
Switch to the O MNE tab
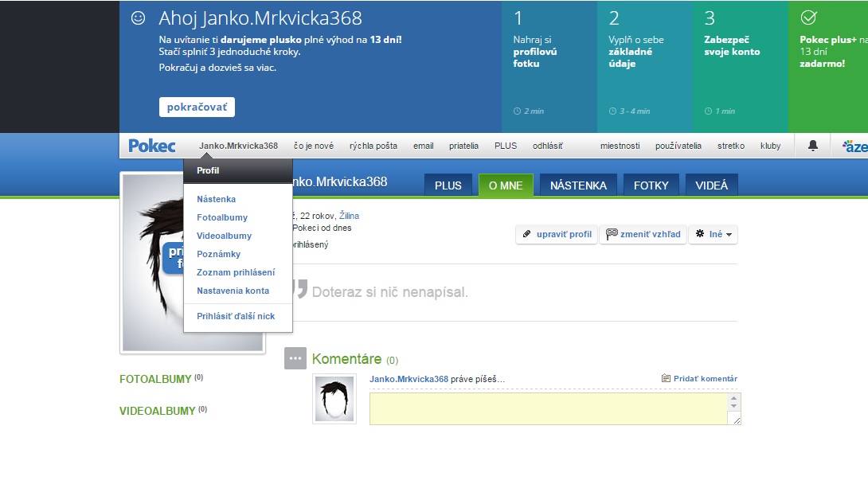tap(506, 185)
